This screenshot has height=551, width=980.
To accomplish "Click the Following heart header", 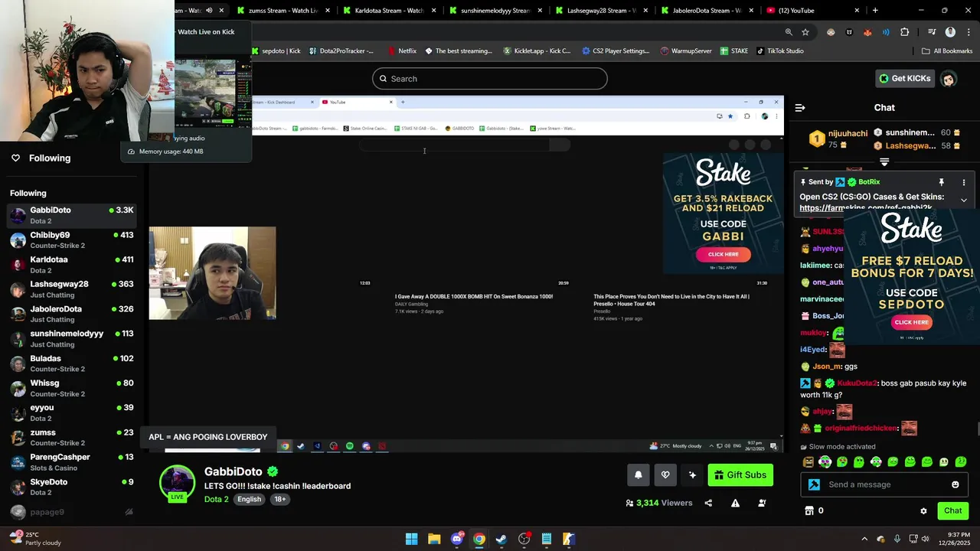I will 41,158.
